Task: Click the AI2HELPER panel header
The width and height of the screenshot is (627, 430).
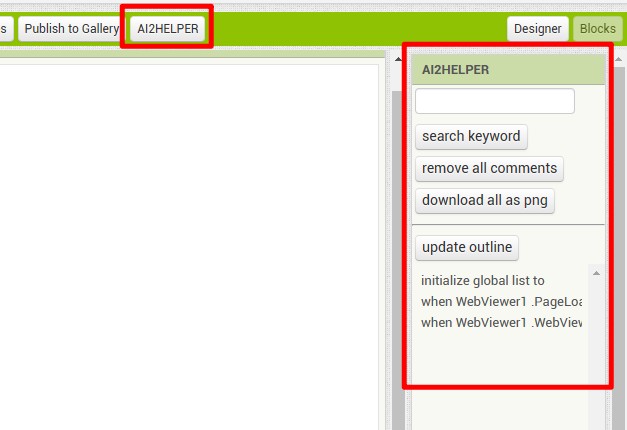Action: [x=508, y=70]
